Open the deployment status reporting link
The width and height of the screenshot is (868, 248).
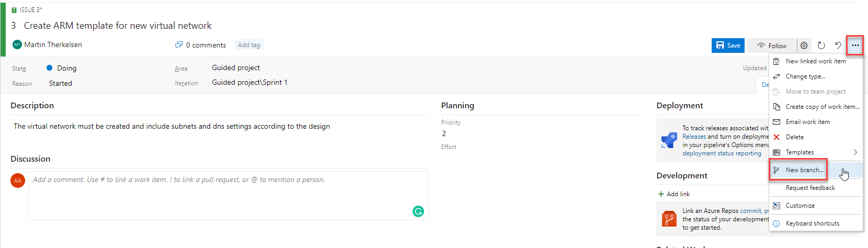point(722,153)
